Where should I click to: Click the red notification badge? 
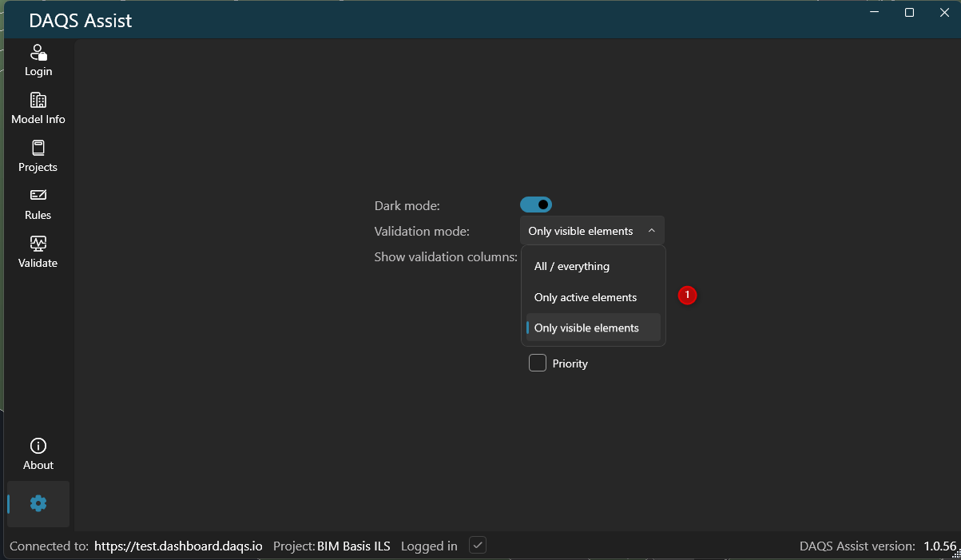click(x=687, y=296)
